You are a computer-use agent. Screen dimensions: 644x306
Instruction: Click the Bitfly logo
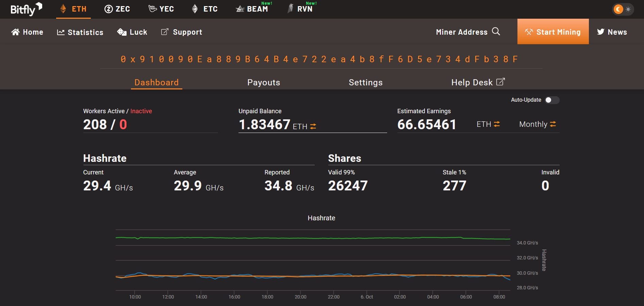[x=26, y=9]
